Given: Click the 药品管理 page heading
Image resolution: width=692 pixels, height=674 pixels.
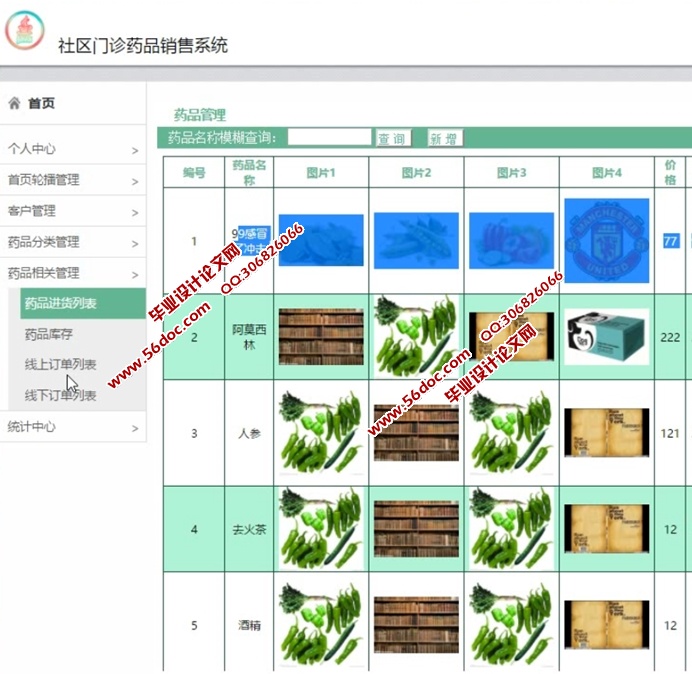Looking at the screenshot, I should click(200, 115).
